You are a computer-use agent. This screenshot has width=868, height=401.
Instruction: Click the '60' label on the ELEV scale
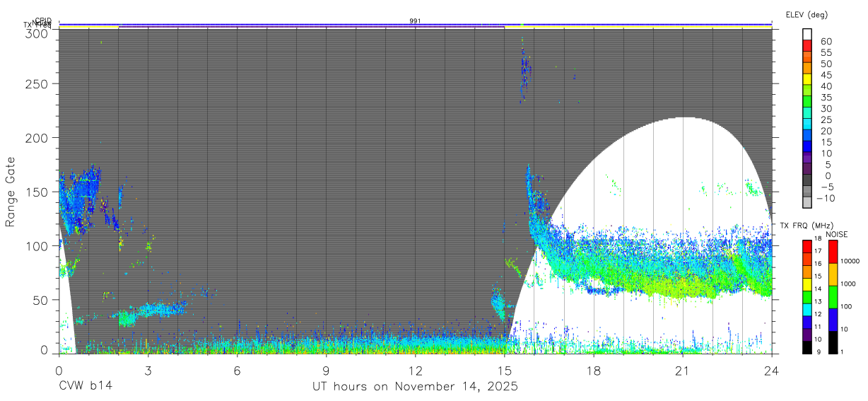coord(826,42)
